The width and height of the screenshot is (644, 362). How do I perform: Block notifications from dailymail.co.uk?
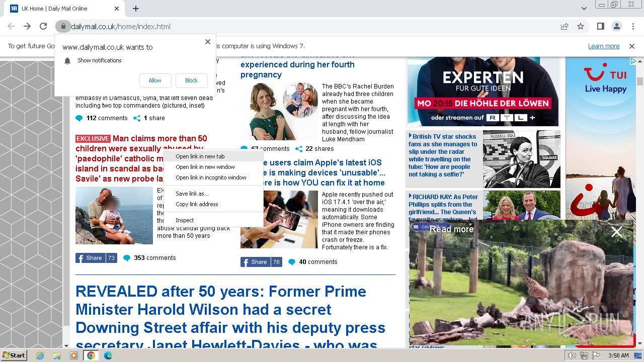click(192, 80)
